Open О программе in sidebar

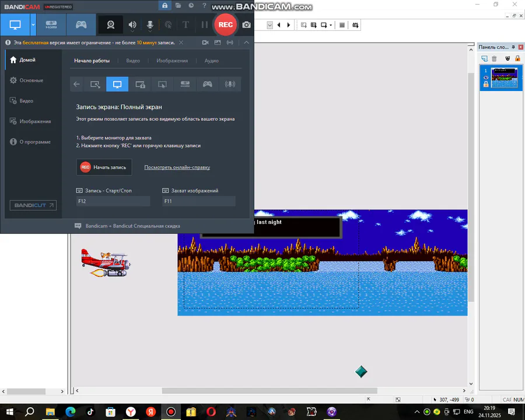(33, 142)
